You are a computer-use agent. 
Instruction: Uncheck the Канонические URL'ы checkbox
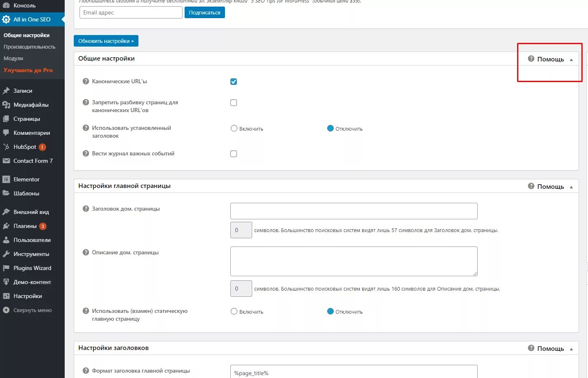tap(234, 82)
